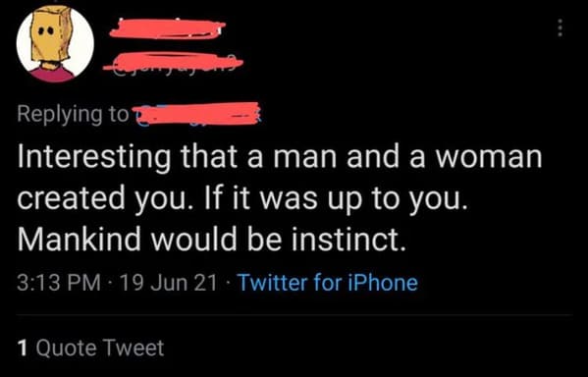Select the tweet text starting with Interesting

click(280, 198)
